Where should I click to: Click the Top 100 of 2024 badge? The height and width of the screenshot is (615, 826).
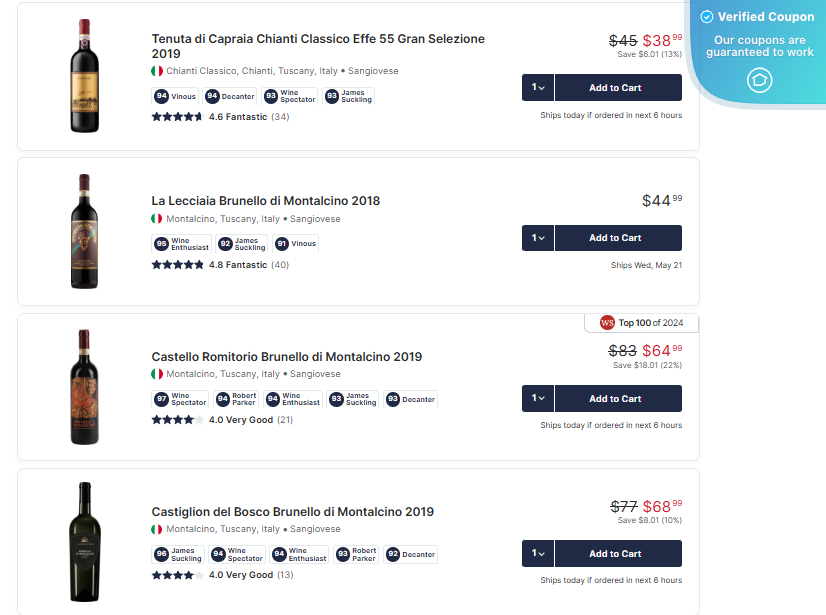[641, 322]
